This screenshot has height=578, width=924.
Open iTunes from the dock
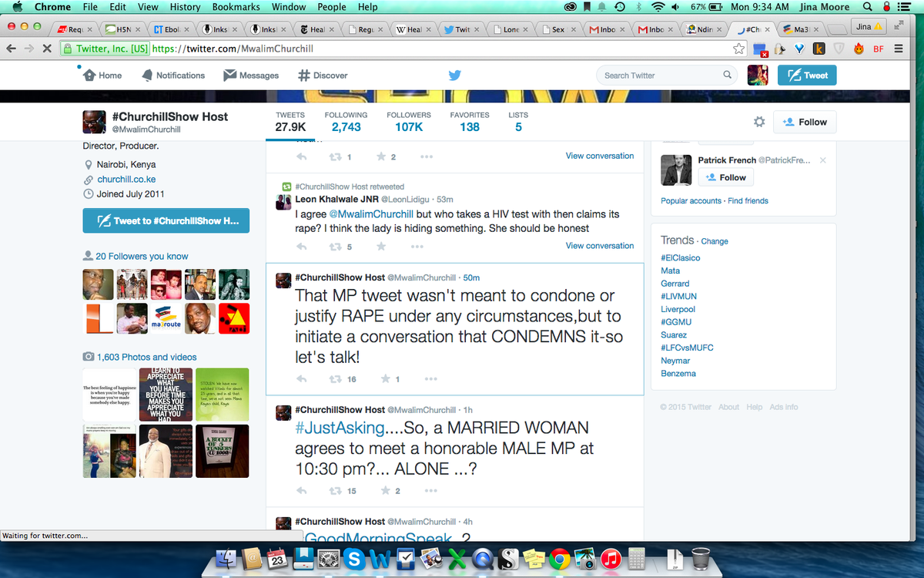pyautogui.click(x=611, y=559)
